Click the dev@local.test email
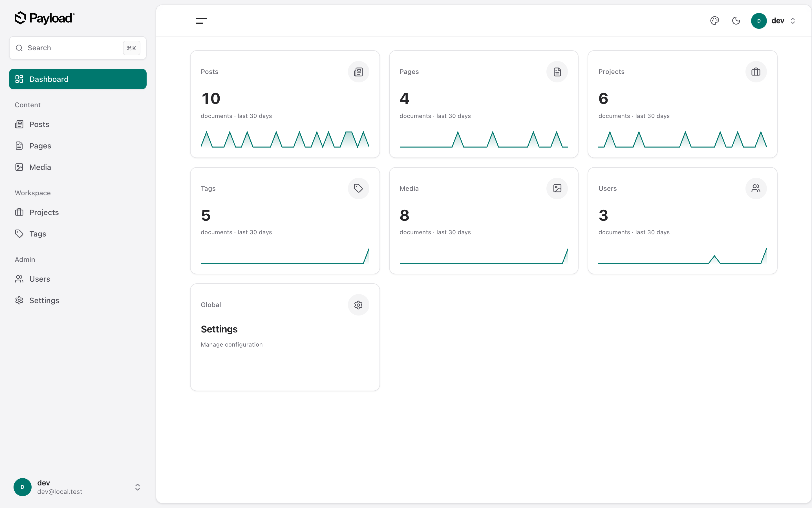This screenshot has height=508, width=812. pos(60,492)
